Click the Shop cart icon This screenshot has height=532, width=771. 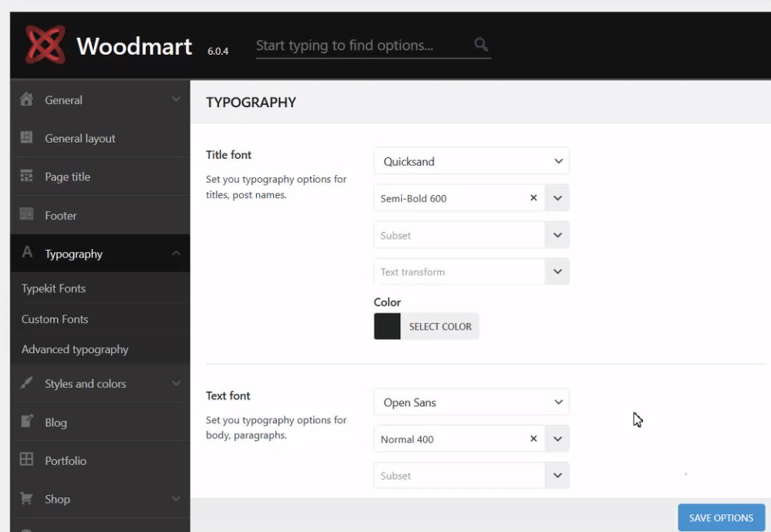coord(26,498)
